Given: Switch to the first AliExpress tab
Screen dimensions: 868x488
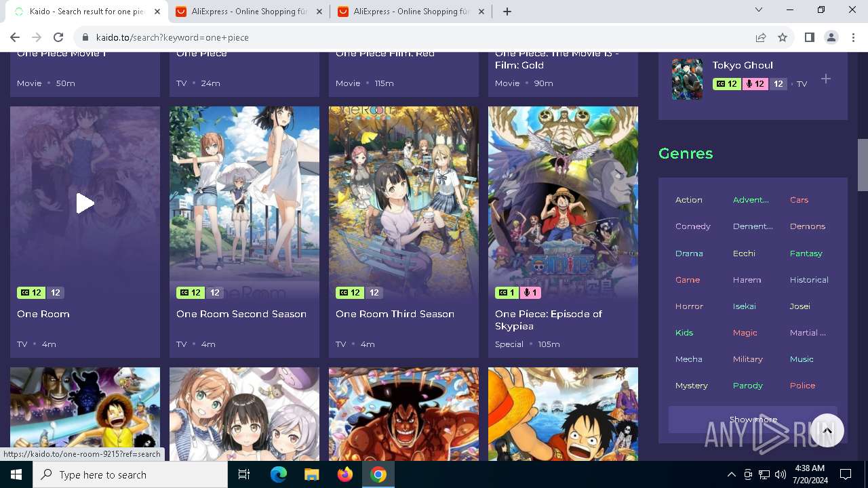Looking at the screenshot, I should coord(248,12).
